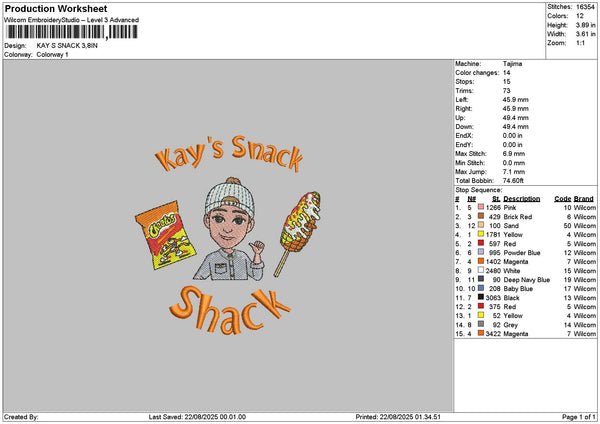This screenshot has width=600, height=424.
Task: Click the "Created By:" footer label
Action: tap(21, 417)
